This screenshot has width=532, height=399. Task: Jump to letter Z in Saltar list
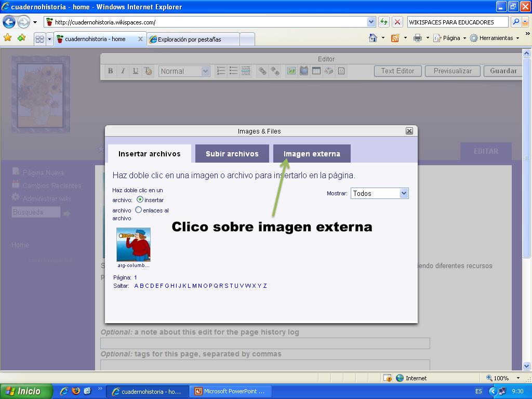(x=265, y=286)
